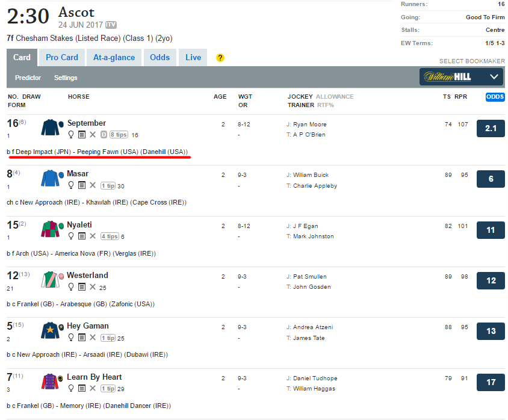
Task: Click September's '8 tips' badge
Action: pos(119,135)
